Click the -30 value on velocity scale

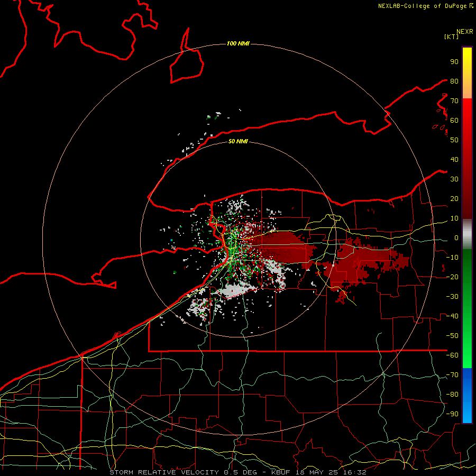point(452,297)
